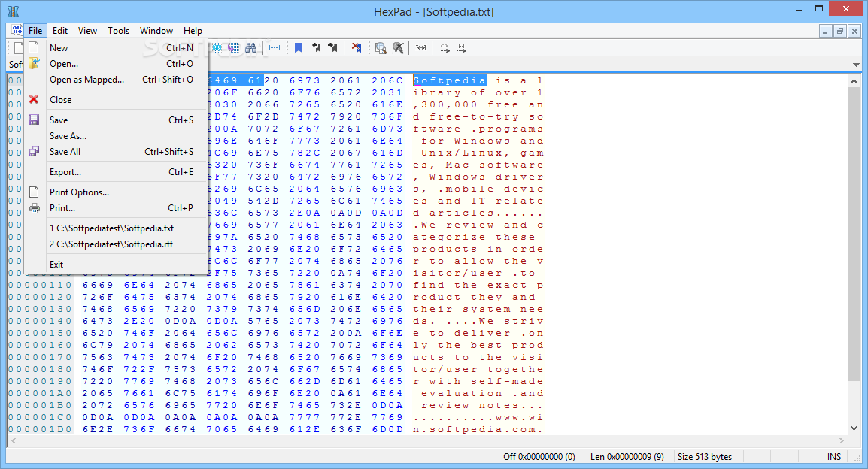Choose Exit from the File menu

click(x=117, y=265)
